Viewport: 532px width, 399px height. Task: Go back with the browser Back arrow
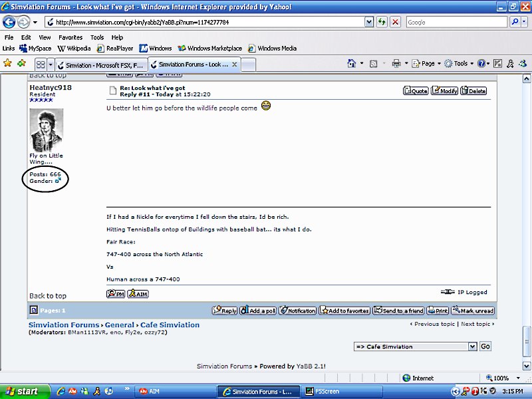click(9, 23)
